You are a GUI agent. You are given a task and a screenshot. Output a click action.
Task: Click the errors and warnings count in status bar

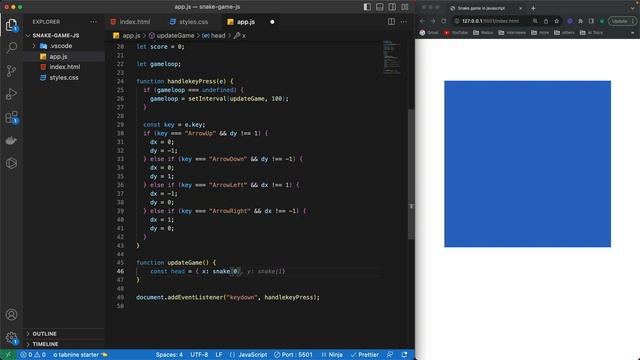pos(33,355)
